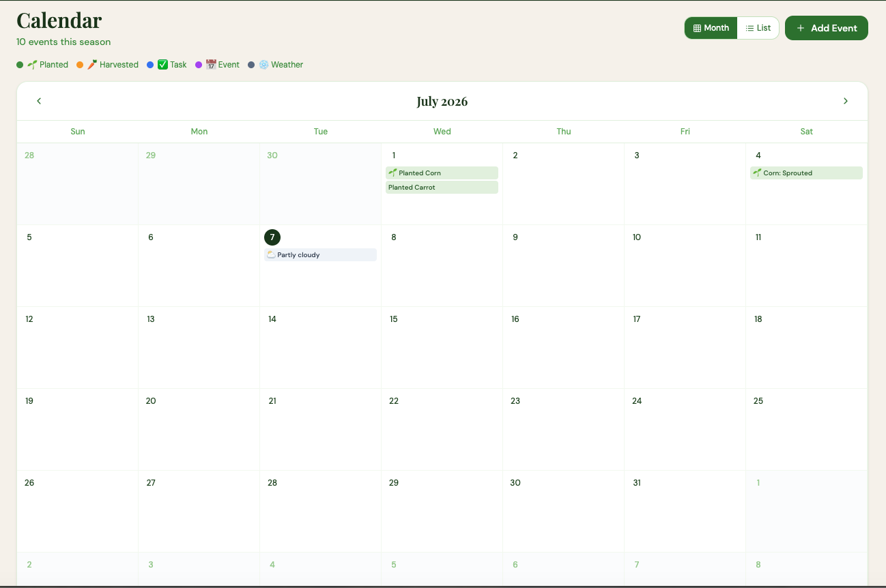This screenshot has height=588, width=886.
Task: Click the seedling icon beside Planted legend
Action: tap(32, 65)
